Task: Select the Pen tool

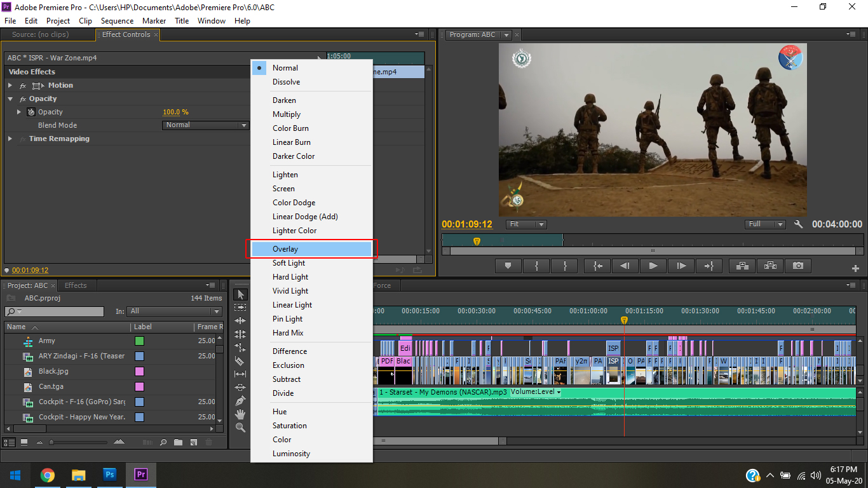Action: click(240, 401)
